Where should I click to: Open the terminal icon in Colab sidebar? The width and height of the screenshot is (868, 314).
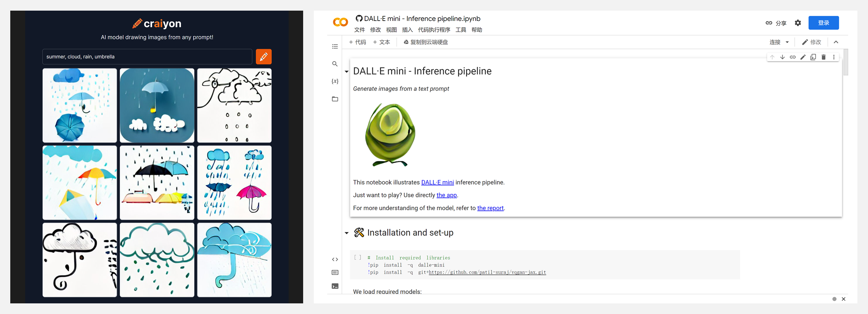pos(335,286)
